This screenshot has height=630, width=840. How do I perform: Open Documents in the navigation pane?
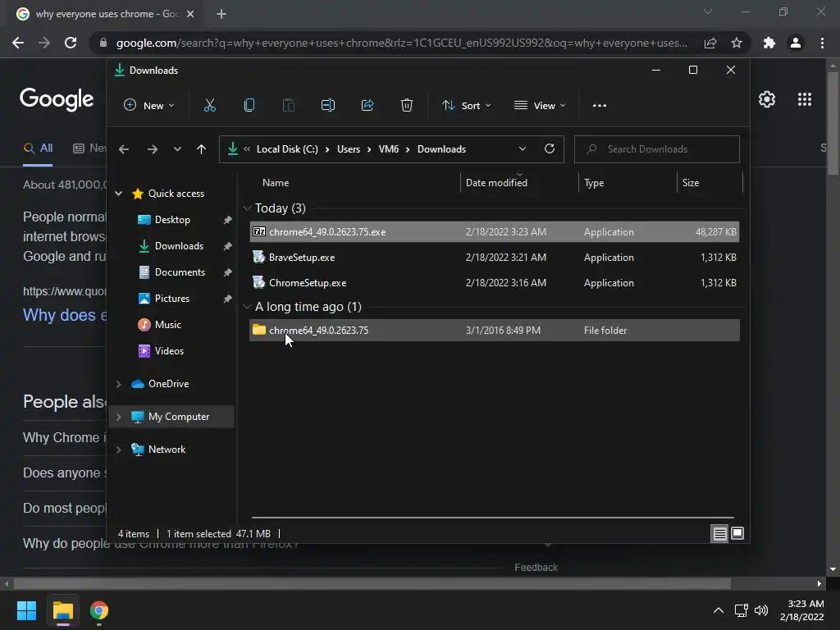[180, 272]
